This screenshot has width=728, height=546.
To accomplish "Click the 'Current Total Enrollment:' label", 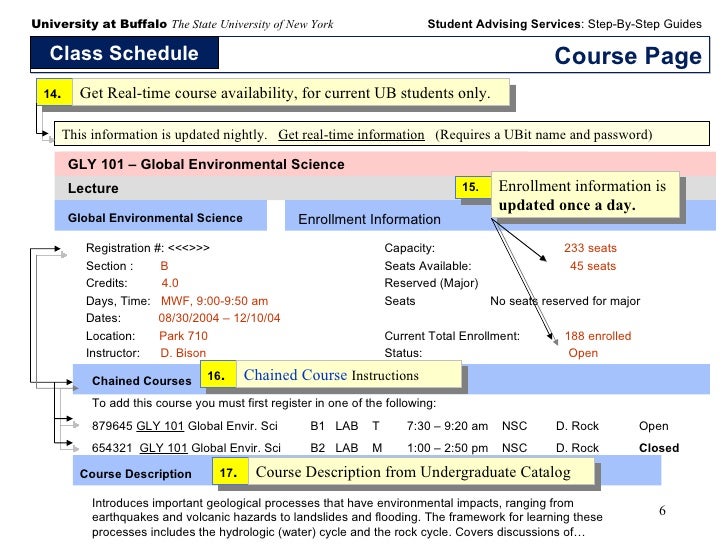I will click(452, 336).
